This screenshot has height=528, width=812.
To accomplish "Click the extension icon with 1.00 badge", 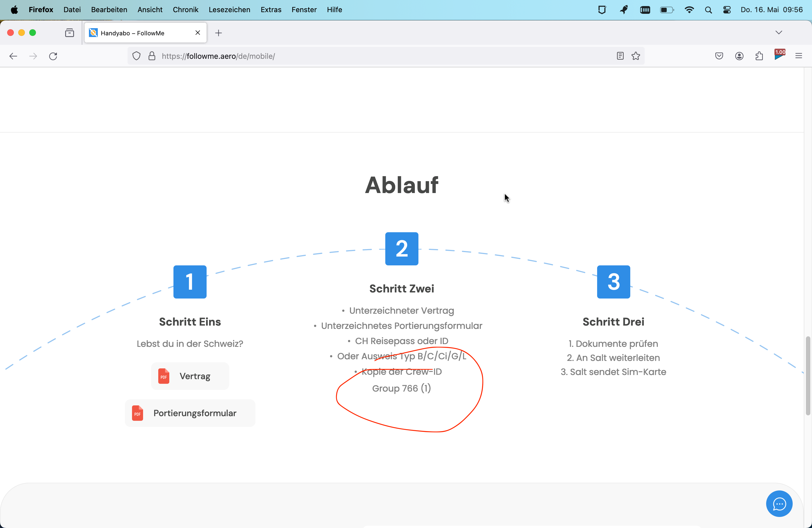I will pyautogui.click(x=779, y=55).
